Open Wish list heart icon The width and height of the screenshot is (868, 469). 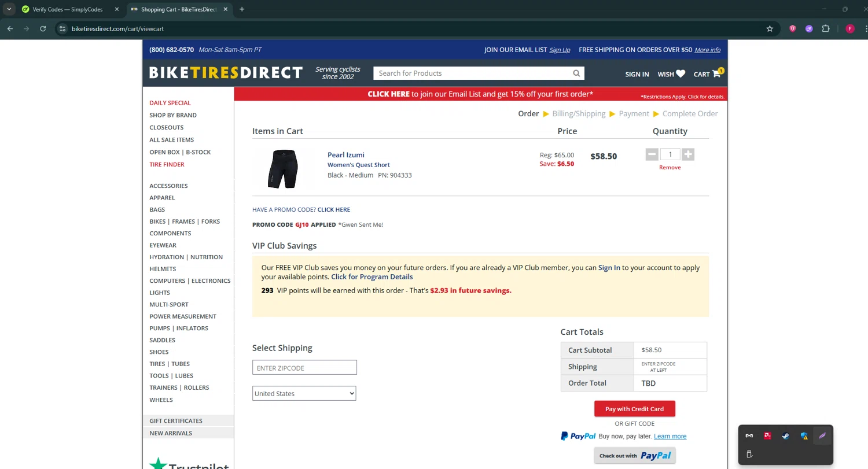(681, 74)
